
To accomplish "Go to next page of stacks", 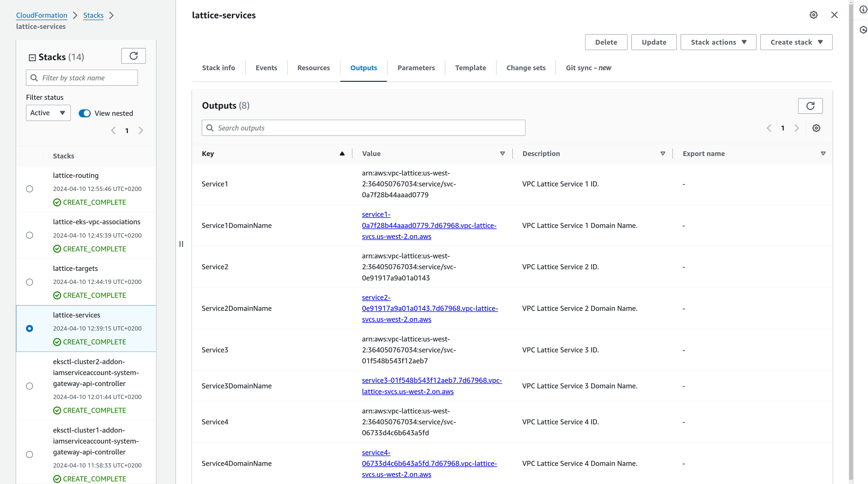I will coord(141,131).
